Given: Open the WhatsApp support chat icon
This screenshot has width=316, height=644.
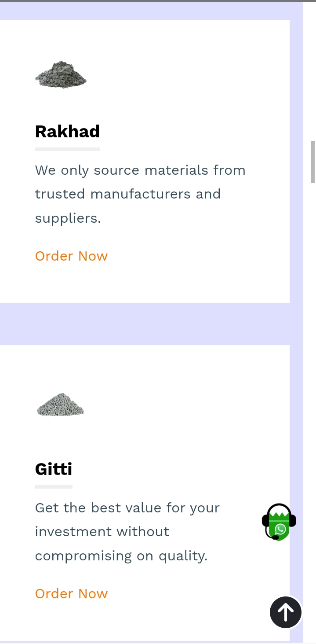Looking at the screenshot, I should [x=279, y=522].
